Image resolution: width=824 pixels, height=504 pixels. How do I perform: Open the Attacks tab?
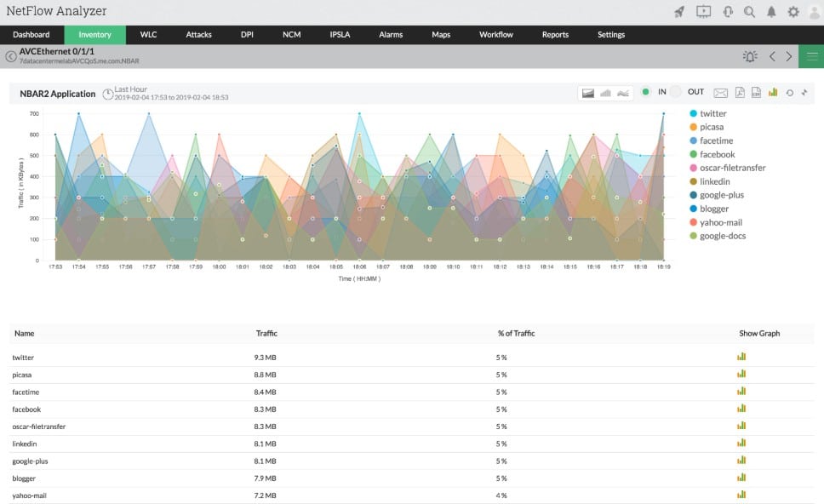pos(198,35)
